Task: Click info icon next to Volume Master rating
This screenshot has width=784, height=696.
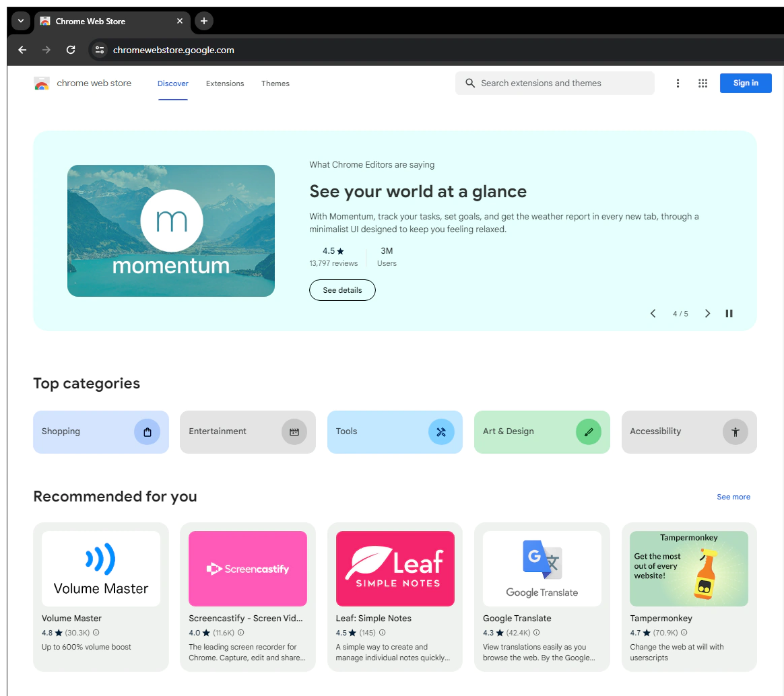Action: click(96, 633)
